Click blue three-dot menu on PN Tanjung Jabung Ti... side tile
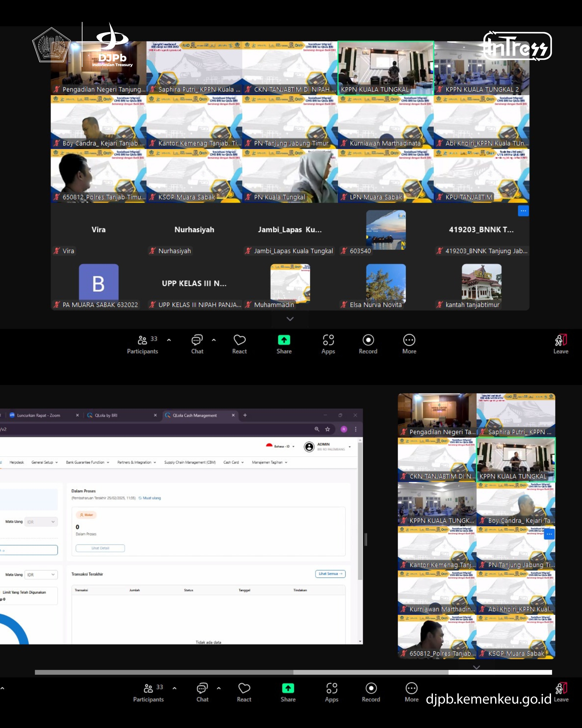Image resolution: width=582 pixels, height=728 pixels. tap(549, 534)
